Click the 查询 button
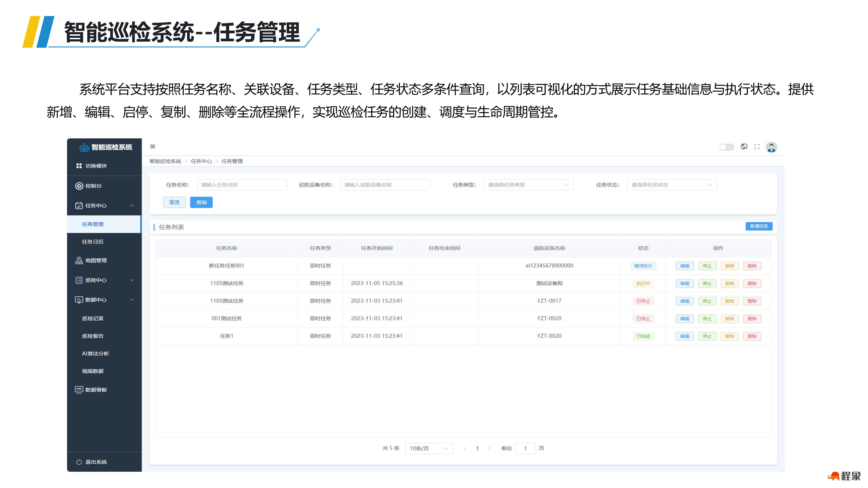The image size is (868, 488). (201, 202)
